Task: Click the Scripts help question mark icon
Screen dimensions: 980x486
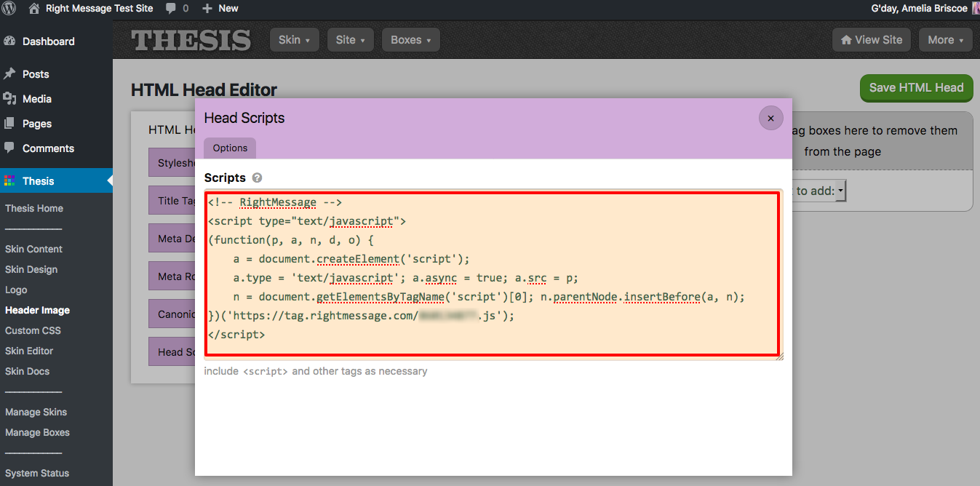Action: (x=257, y=178)
